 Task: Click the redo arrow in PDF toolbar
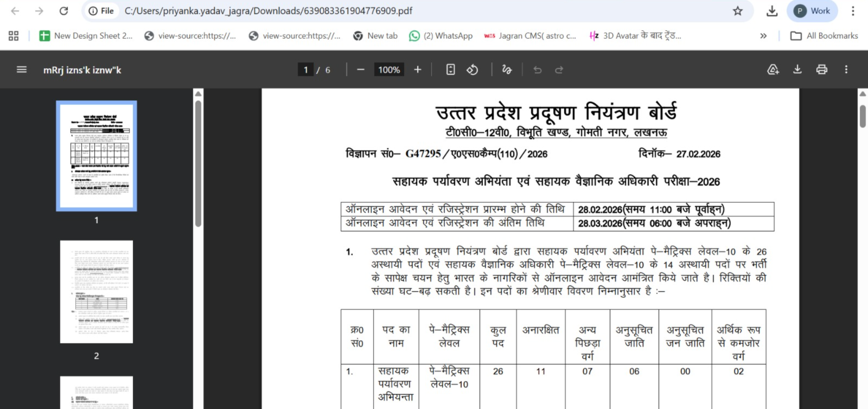pos(559,70)
